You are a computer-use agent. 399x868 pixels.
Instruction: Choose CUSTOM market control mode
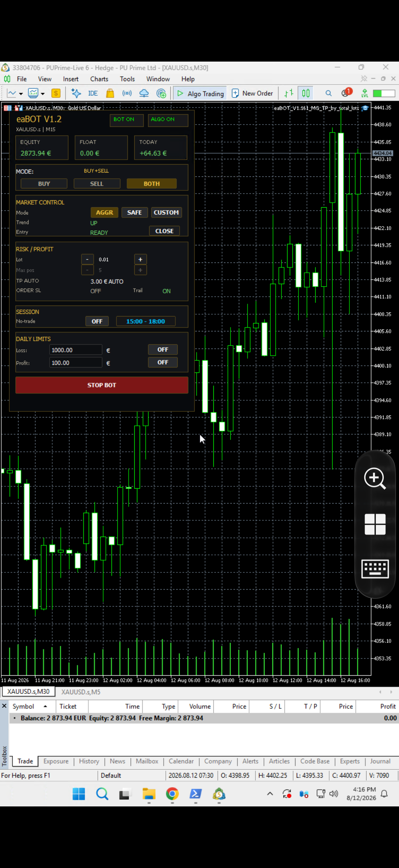point(166,212)
